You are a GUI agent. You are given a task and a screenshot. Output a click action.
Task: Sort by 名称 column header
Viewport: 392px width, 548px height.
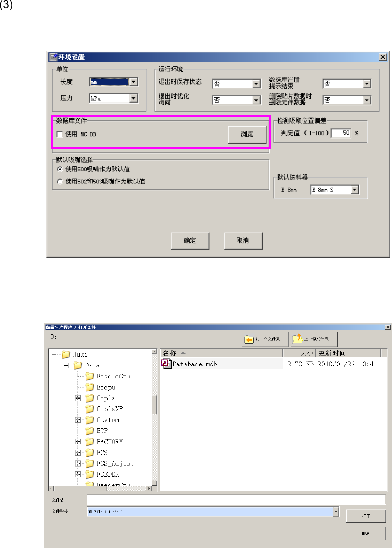(x=222, y=353)
